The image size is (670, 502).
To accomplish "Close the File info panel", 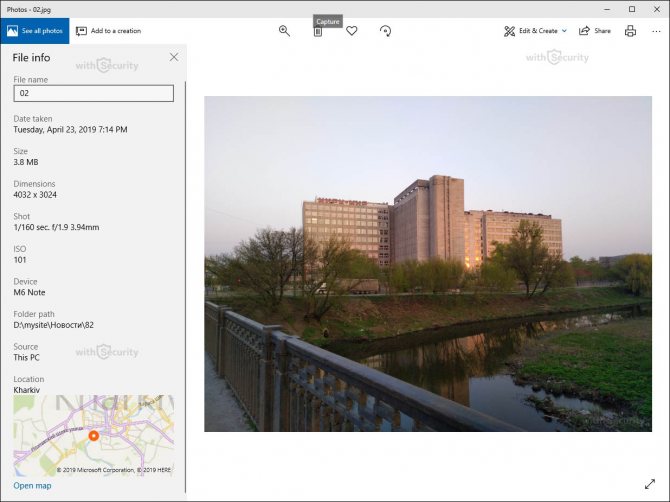I will (x=174, y=57).
